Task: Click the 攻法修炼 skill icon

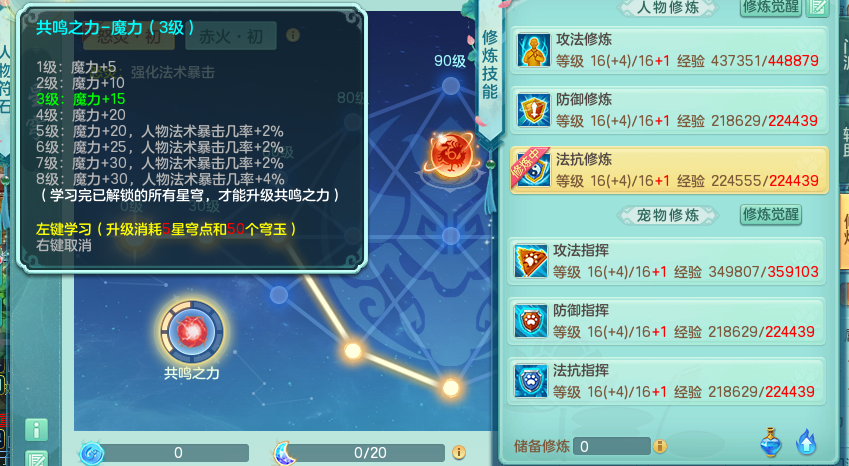Action: point(533,50)
